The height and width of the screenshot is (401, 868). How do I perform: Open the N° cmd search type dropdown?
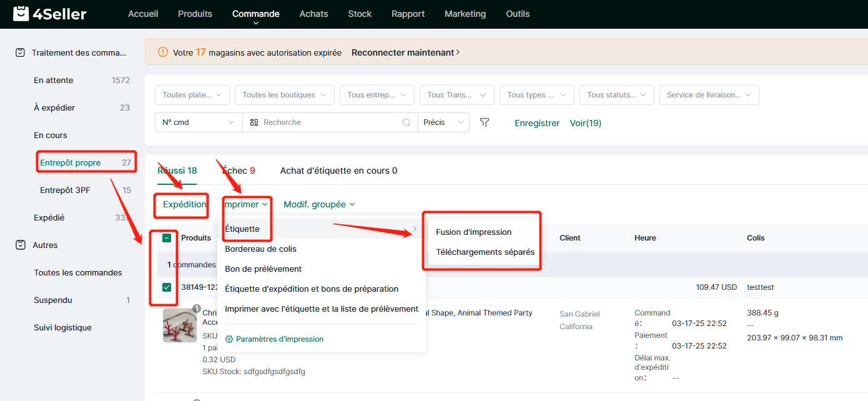pos(199,122)
